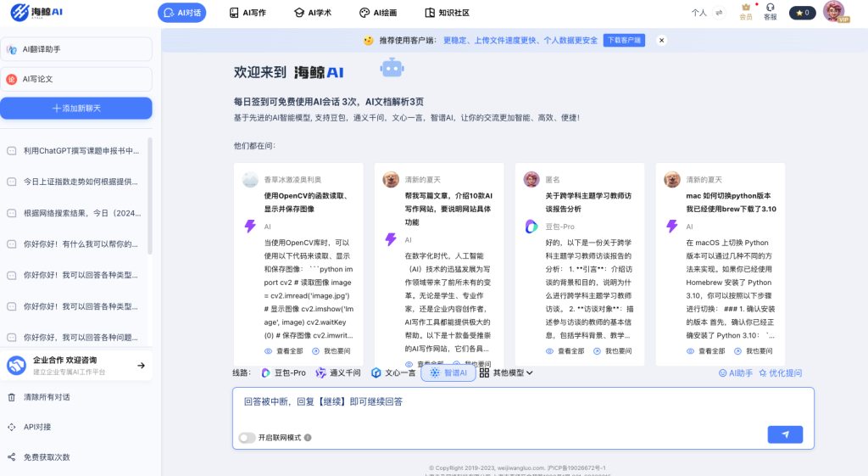Click the chat history scrollbar
The image size is (868, 476).
(150, 196)
